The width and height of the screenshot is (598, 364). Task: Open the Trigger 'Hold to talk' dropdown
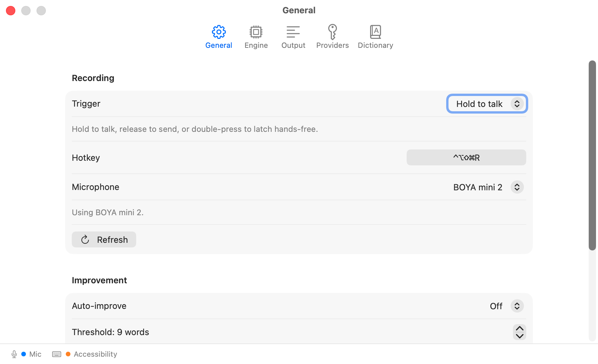point(487,104)
